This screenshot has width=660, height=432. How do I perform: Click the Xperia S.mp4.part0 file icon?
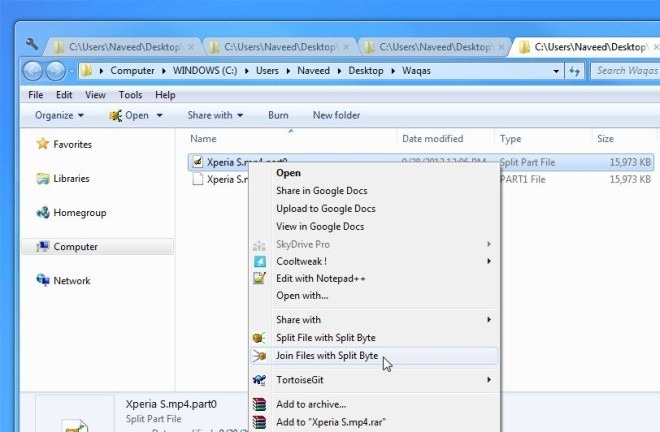click(197, 162)
